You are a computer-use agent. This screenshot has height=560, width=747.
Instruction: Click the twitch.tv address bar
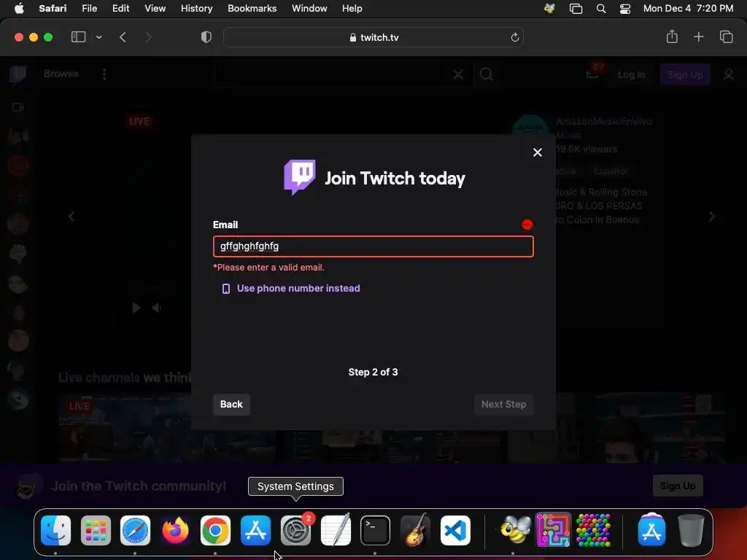pyautogui.click(x=373, y=37)
